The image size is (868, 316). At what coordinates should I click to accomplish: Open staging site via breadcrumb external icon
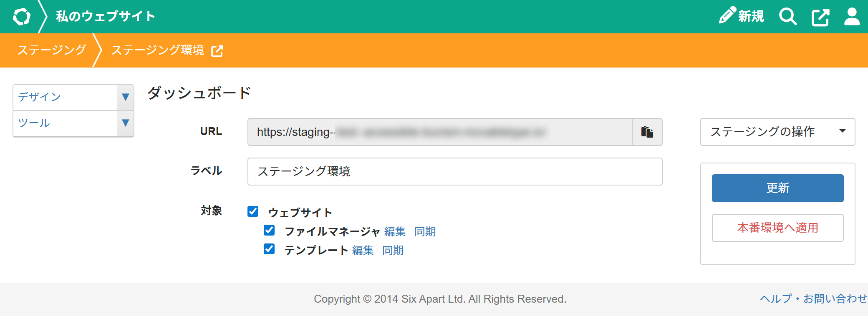coord(217,51)
